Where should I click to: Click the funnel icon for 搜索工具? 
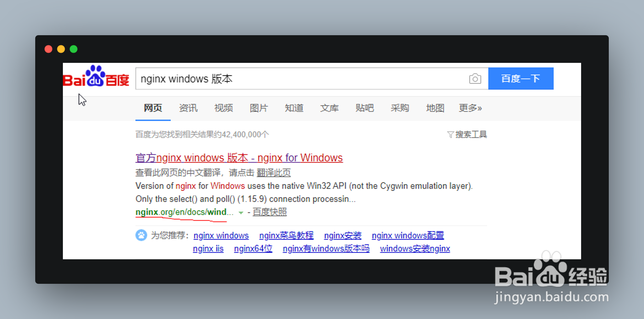click(x=450, y=135)
